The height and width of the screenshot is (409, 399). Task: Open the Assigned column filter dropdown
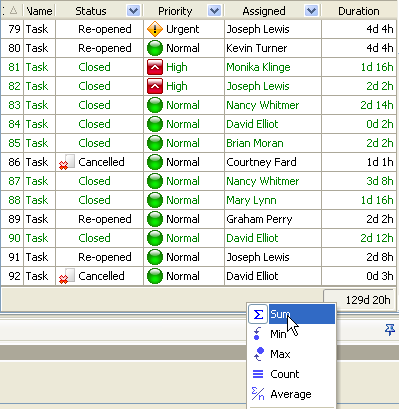(x=311, y=11)
